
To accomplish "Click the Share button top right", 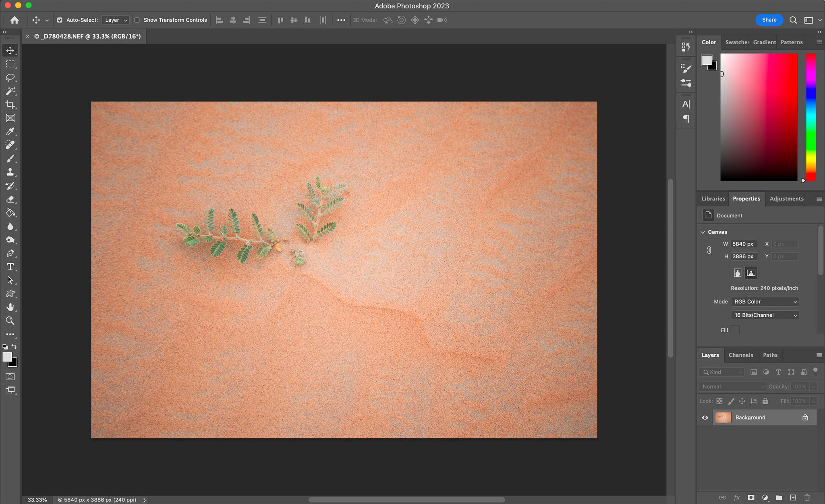I will (769, 19).
